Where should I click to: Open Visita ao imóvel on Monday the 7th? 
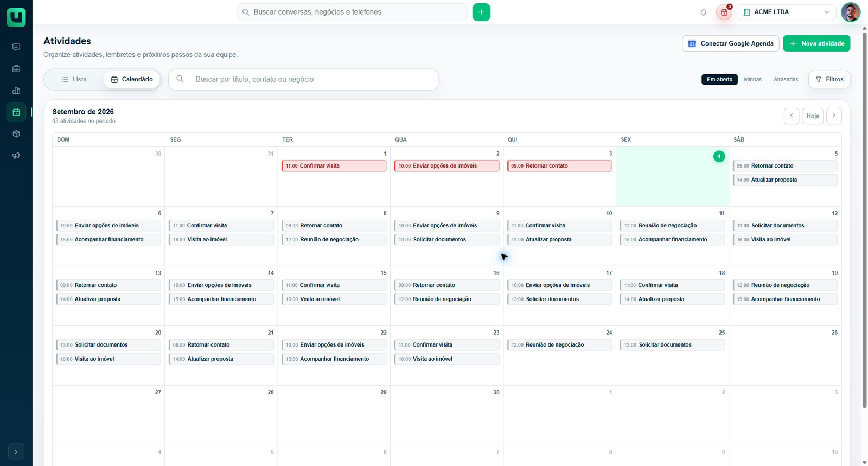point(221,240)
